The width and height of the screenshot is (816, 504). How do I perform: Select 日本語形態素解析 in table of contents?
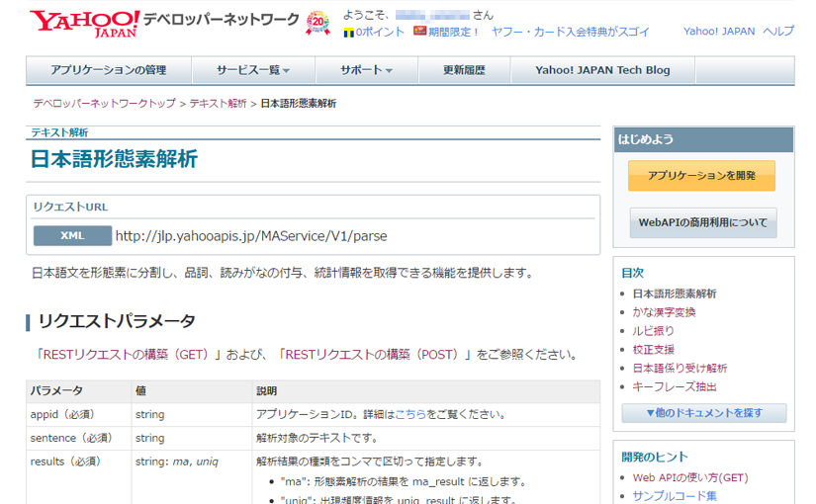675,294
